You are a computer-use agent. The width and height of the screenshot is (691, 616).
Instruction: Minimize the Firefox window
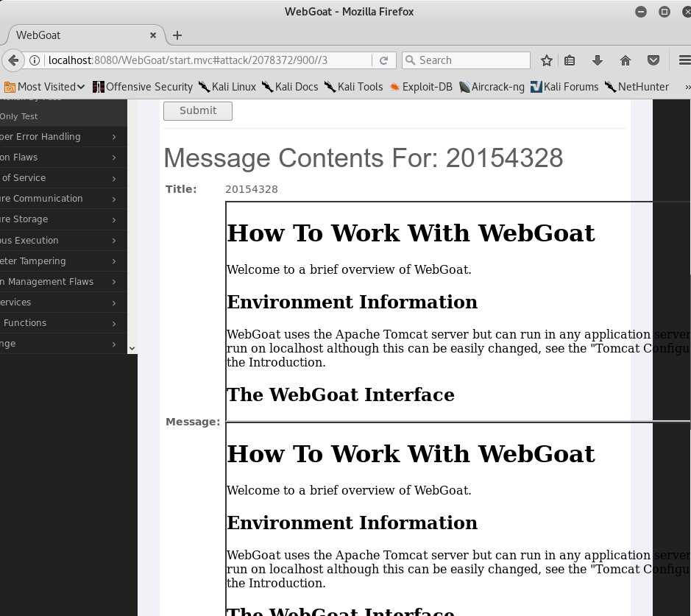pos(641,12)
